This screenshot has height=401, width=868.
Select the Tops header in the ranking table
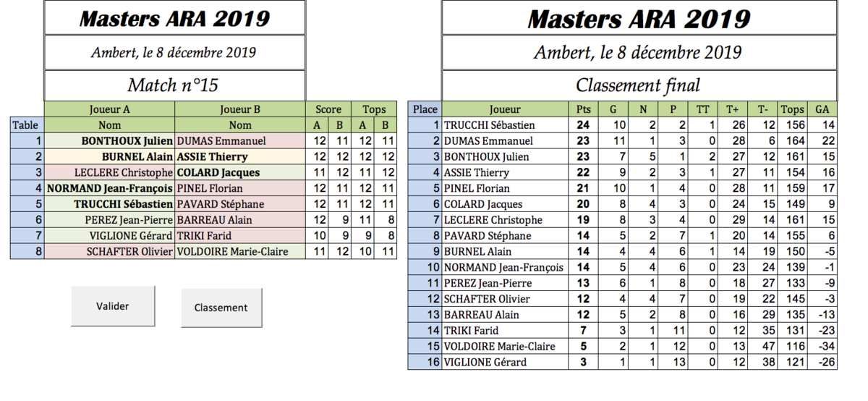pyautogui.click(x=793, y=109)
